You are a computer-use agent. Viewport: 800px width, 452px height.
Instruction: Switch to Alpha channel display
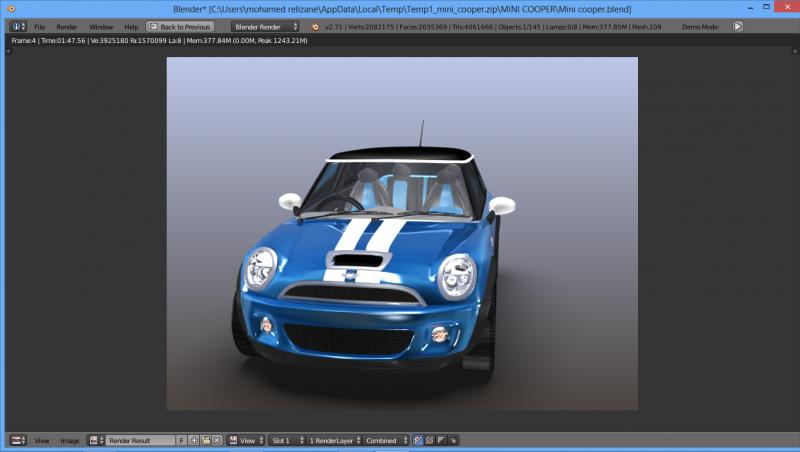coord(441,440)
